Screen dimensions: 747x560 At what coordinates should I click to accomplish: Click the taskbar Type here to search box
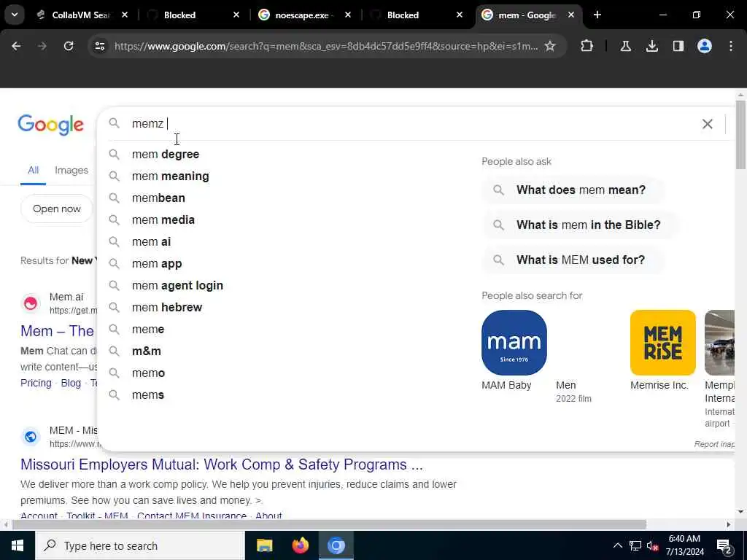[140, 545]
